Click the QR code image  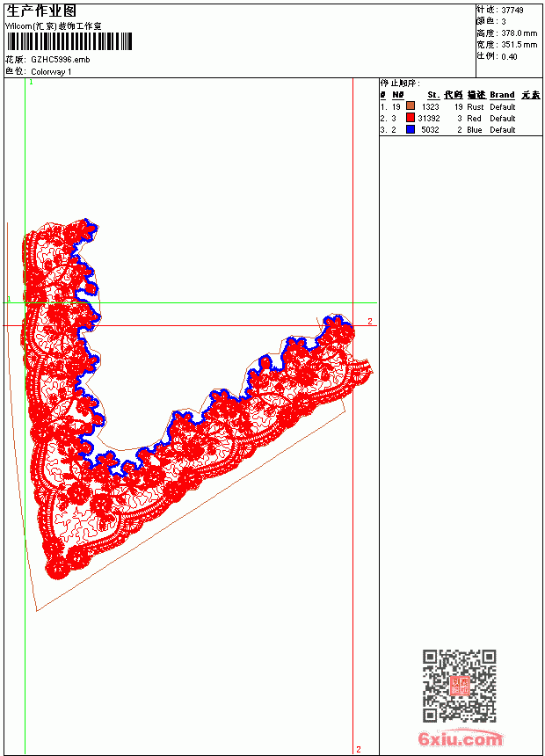click(x=460, y=686)
